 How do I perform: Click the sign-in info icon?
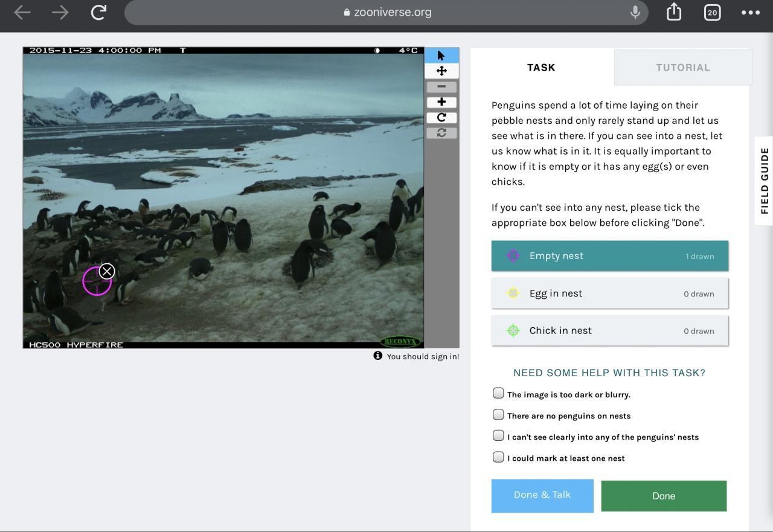378,356
